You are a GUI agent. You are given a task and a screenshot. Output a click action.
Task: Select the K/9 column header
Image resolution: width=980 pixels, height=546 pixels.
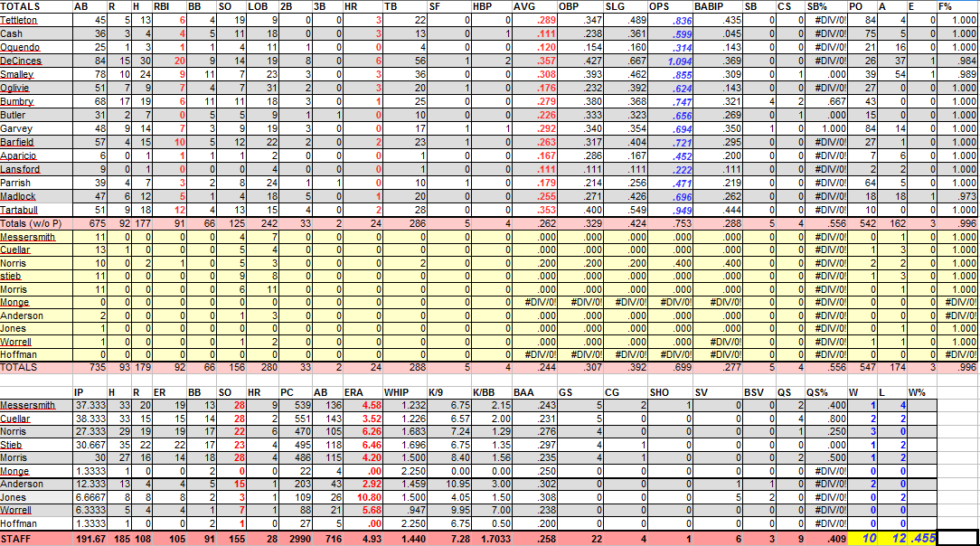point(449,392)
